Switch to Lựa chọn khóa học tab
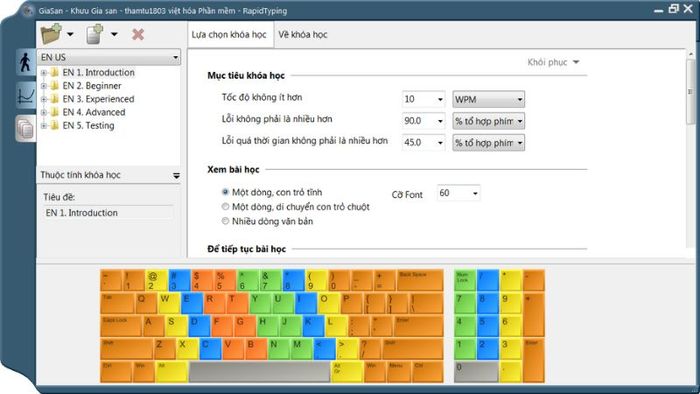The width and height of the screenshot is (700, 394). [229, 34]
